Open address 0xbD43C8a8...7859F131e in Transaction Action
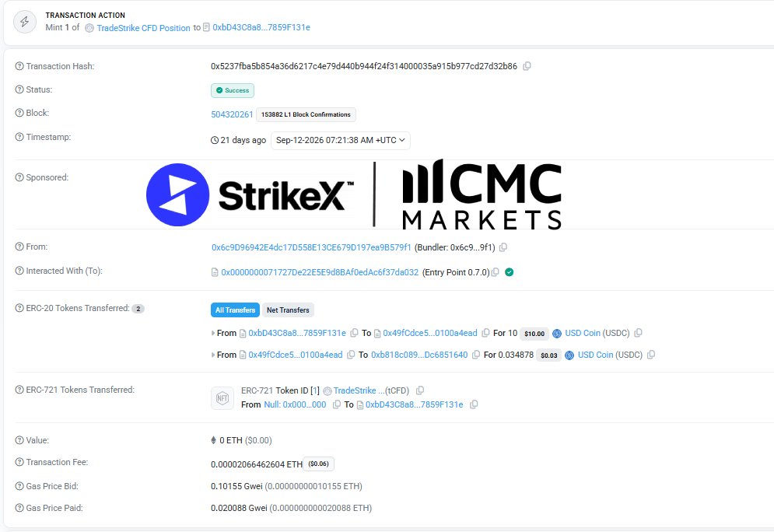The image size is (774, 532). 261,28
